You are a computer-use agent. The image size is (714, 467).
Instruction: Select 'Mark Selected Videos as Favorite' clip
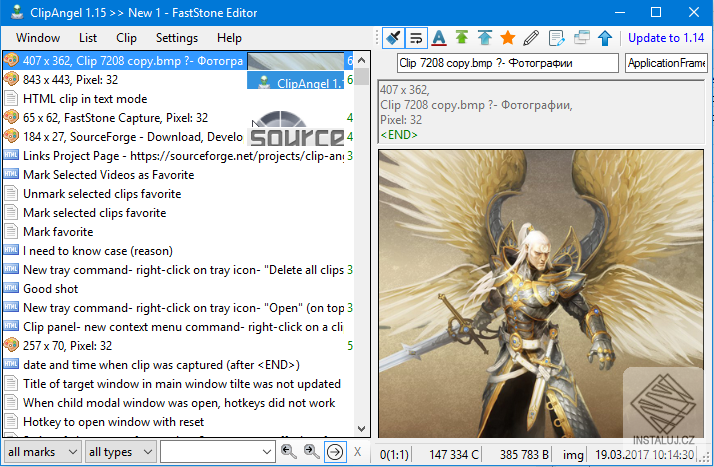[178, 175]
